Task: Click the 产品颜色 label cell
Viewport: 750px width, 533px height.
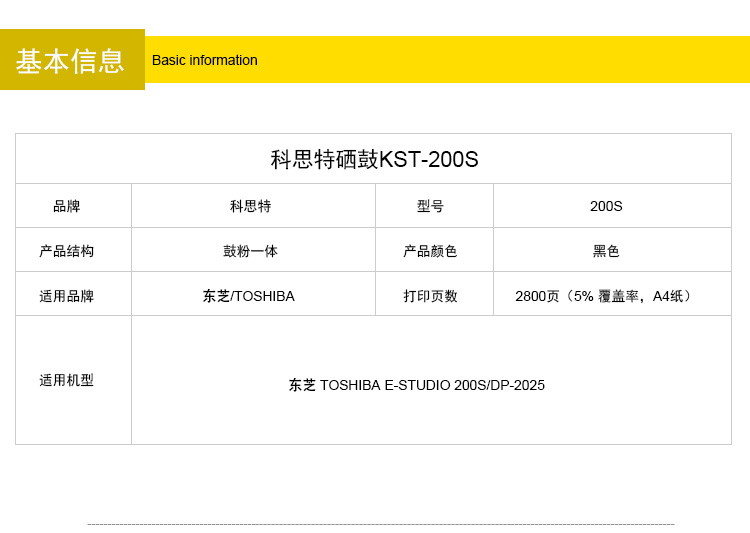Action: [x=430, y=251]
